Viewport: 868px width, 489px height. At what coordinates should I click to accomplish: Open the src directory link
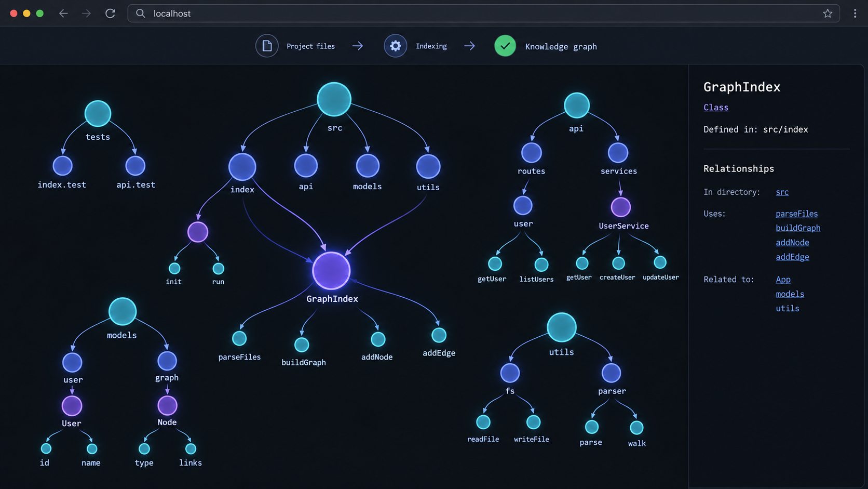782,192
